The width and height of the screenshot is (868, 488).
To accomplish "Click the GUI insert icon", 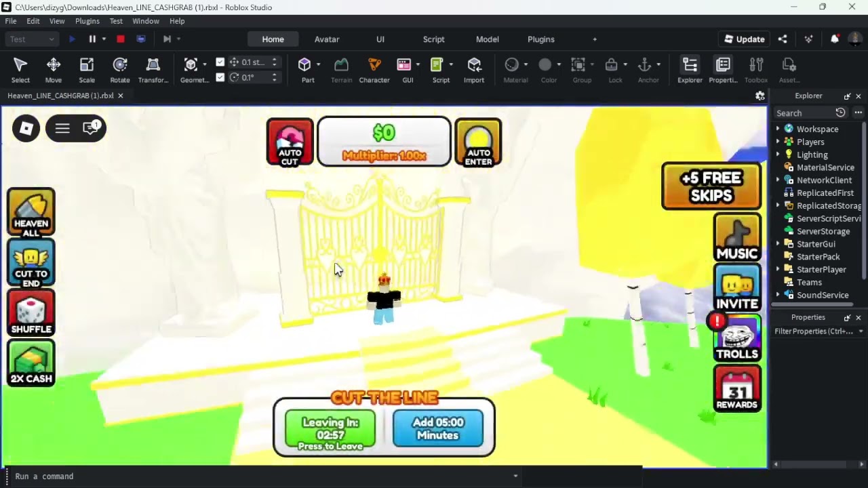I will click(404, 65).
